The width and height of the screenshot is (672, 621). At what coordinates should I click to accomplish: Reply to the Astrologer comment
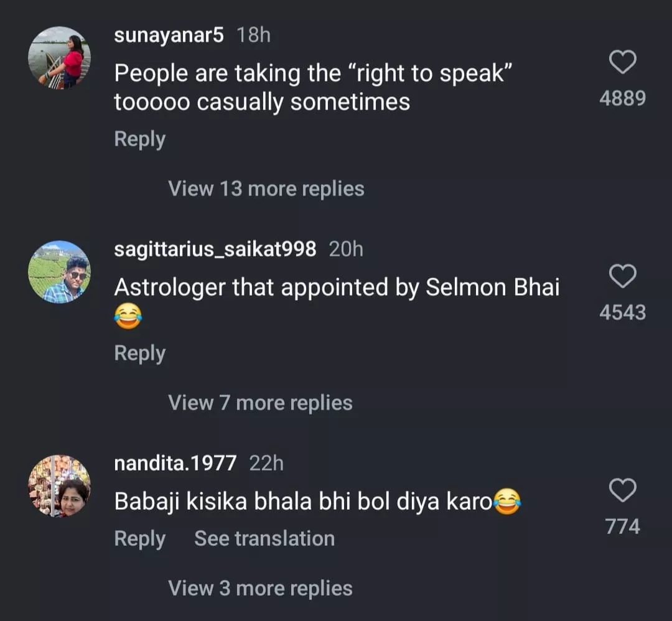tap(139, 353)
